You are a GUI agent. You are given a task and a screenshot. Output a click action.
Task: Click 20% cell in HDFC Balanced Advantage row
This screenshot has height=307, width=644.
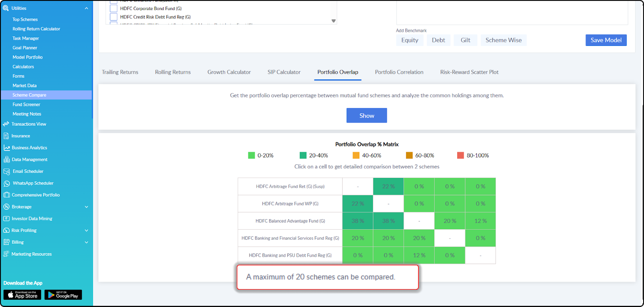tap(450, 221)
